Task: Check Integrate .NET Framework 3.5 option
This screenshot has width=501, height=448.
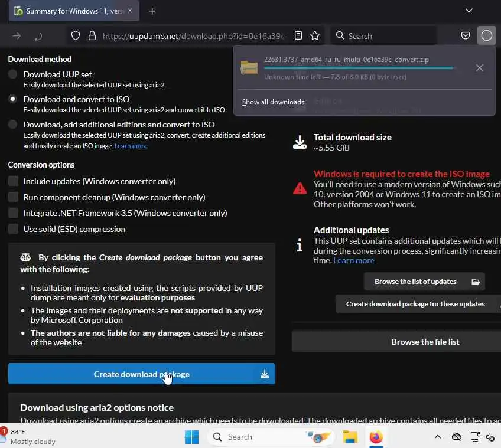Action: (13, 213)
